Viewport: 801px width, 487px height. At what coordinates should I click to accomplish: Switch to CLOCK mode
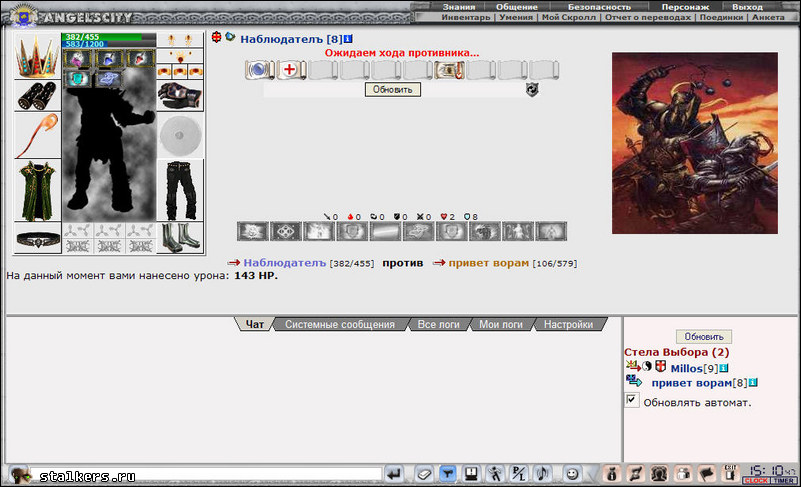(756, 480)
